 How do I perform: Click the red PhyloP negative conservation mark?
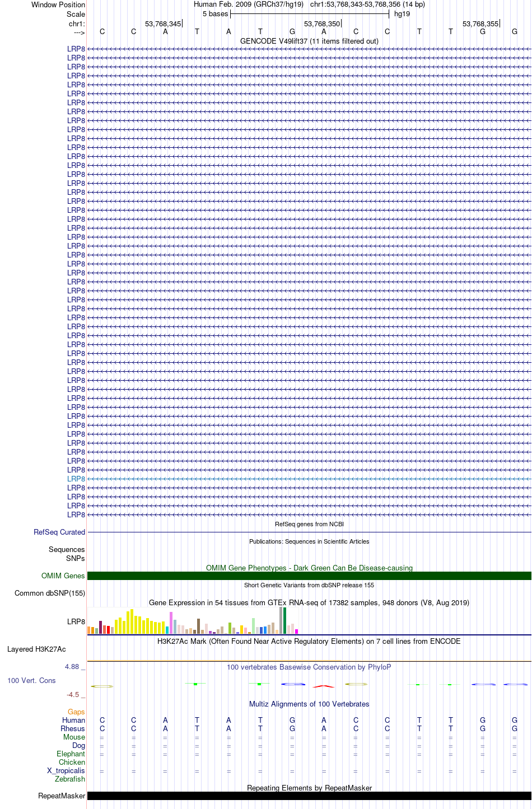pyautogui.click(x=324, y=686)
